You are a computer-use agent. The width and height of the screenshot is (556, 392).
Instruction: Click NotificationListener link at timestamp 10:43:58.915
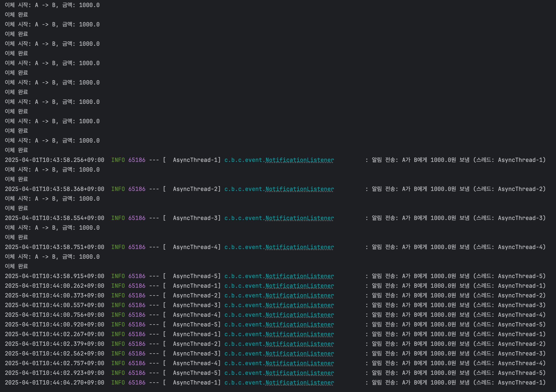pos(300,277)
